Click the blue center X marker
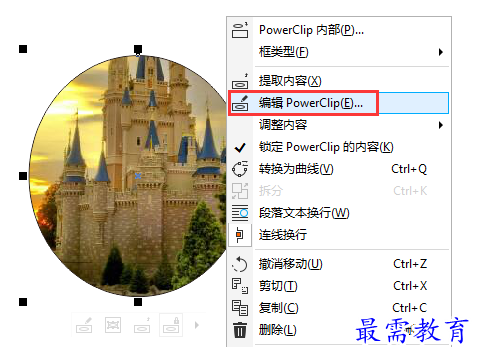This screenshot has height=362, width=477. point(138,176)
